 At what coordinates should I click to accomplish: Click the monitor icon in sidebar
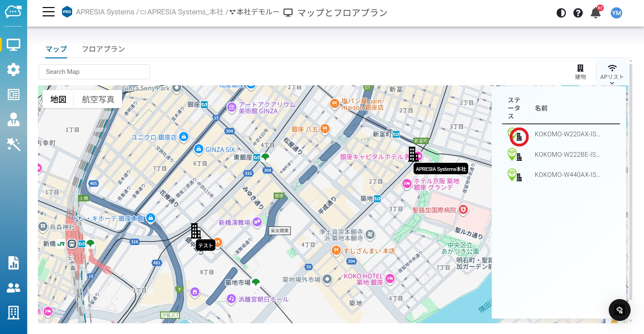[13, 45]
